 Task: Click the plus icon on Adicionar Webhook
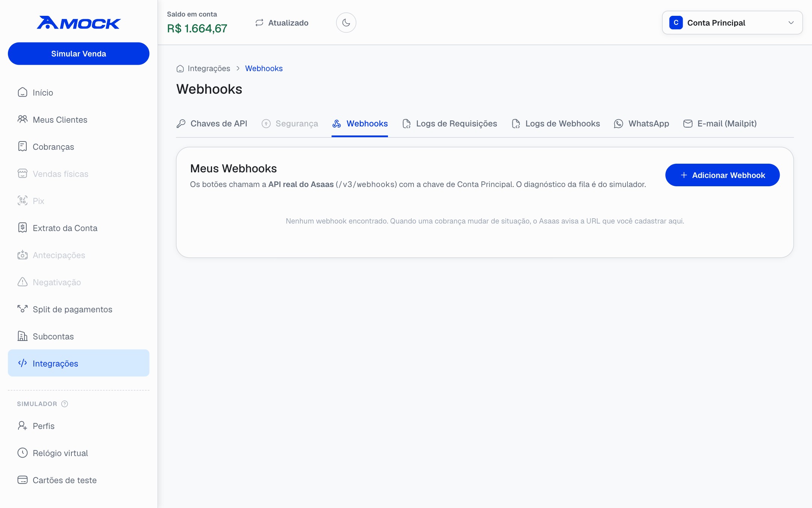[684, 175]
